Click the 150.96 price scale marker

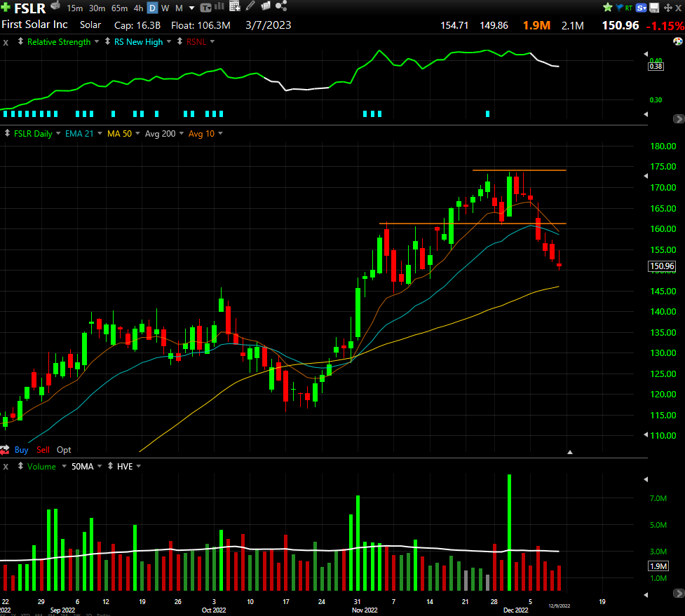(x=662, y=266)
